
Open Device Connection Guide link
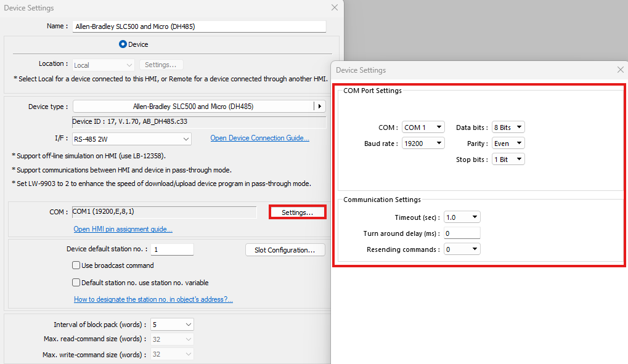pos(259,138)
